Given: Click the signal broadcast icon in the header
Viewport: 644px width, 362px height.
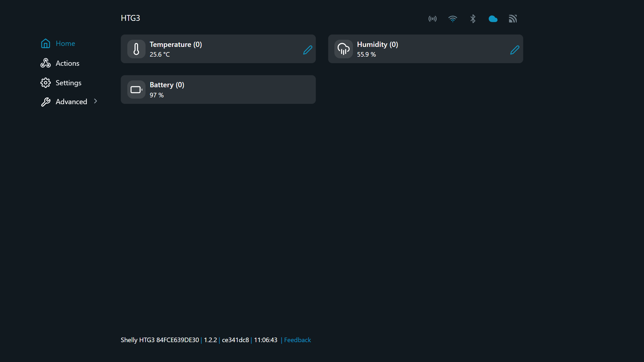Looking at the screenshot, I should 432,19.
